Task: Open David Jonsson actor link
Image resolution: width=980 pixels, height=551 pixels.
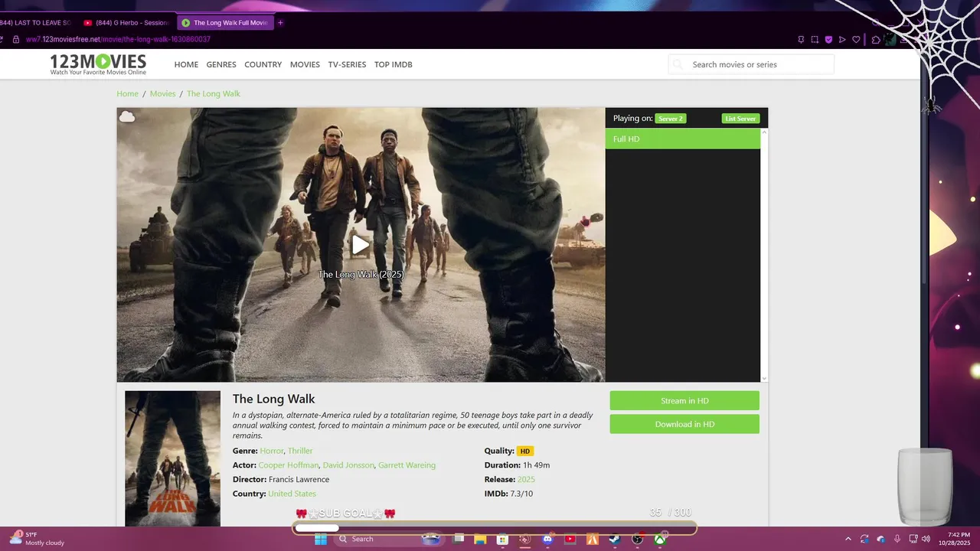Action: point(348,465)
